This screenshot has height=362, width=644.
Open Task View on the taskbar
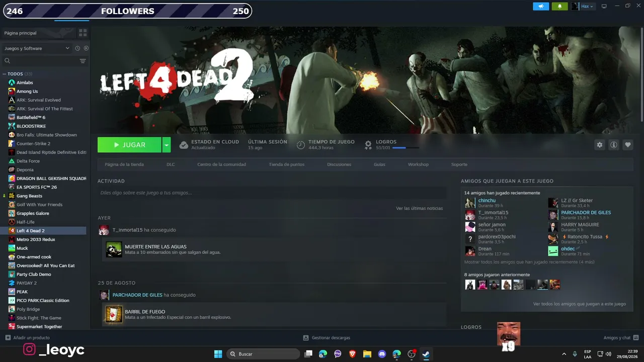308,354
